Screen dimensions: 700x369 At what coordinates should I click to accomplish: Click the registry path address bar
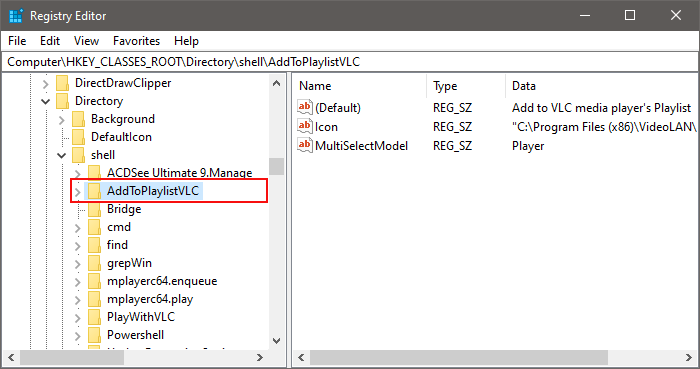tap(350, 62)
